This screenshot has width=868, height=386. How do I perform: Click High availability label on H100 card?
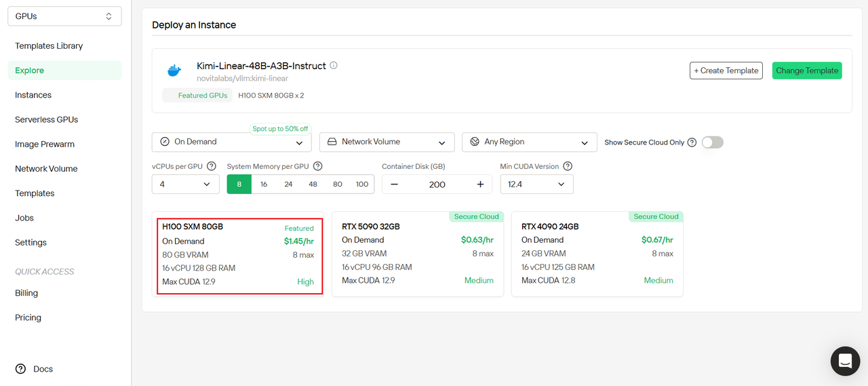pos(306,282)
